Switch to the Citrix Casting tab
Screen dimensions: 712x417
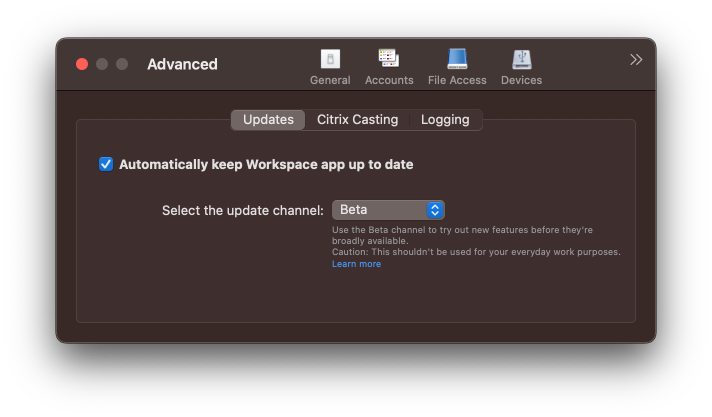coord(357,120)
